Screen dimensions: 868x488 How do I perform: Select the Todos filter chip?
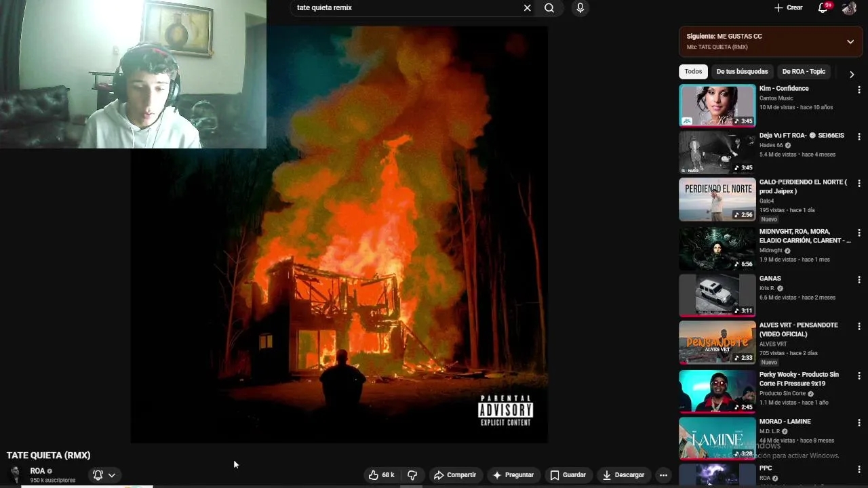pos(693,72)
